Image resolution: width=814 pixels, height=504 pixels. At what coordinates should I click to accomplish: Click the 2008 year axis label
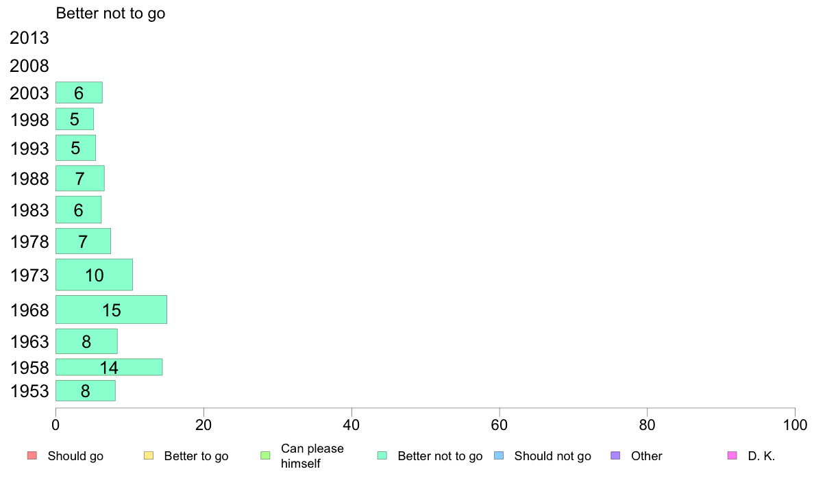click(x=29, y=66)
